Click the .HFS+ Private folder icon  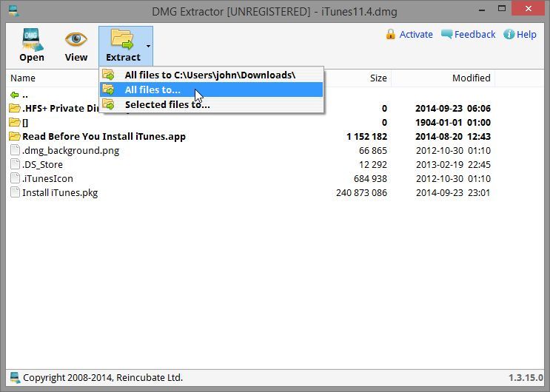pos(14,108)
